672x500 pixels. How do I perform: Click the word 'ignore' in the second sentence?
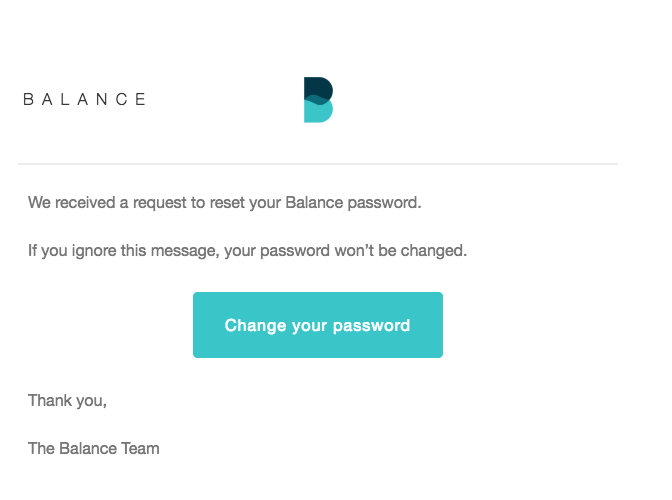click(x=94, y=251)
